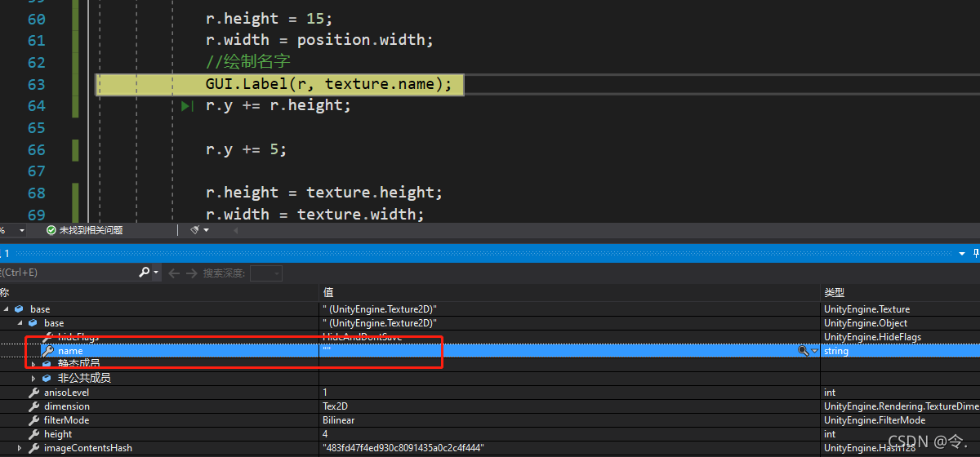Open the code cleanup broom dropdown arrow
Screen dimensions: 980x457
click(x=207, y=231)
